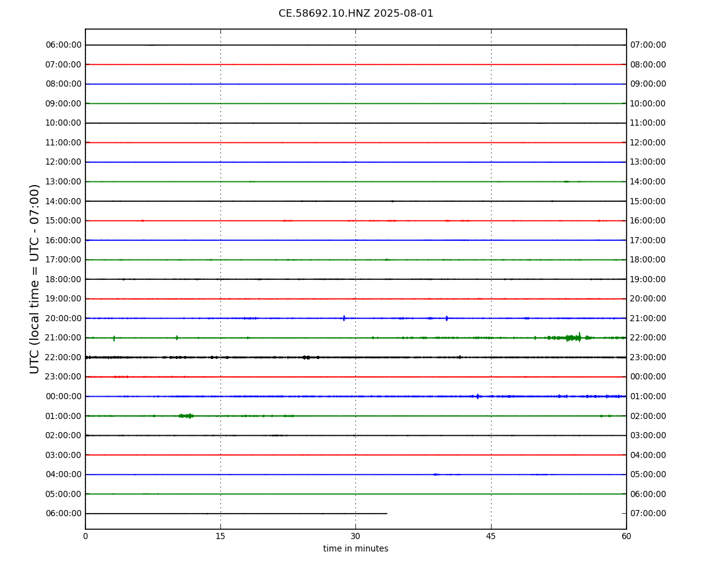Click the left time label 11:00:00
The width and height of the screenshot is (712, 588).
[x=64, y=142]
